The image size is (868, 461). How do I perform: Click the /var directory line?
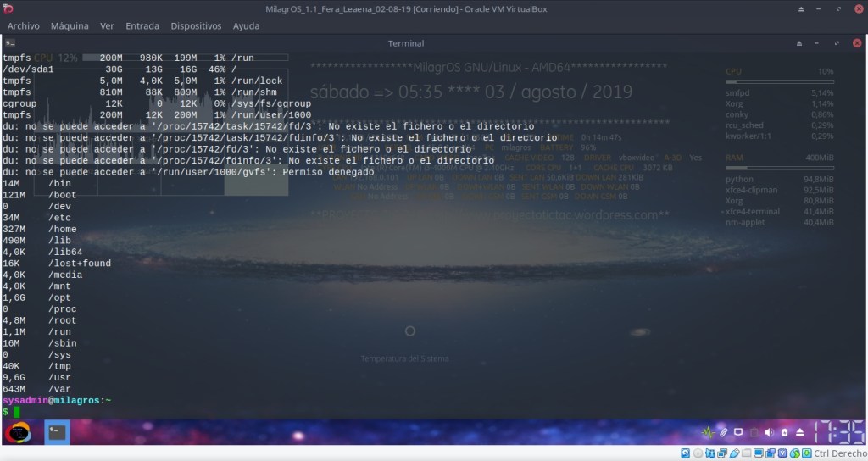coord(36,389)
